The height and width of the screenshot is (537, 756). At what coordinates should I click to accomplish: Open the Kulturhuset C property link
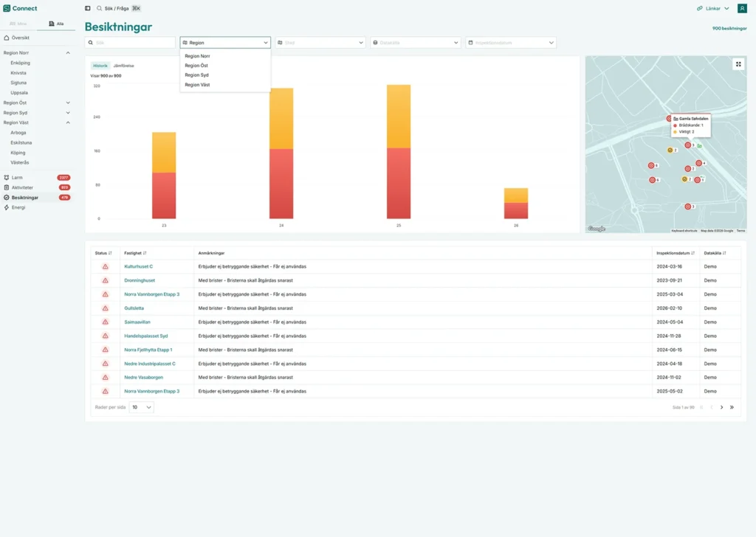point(138,266)
